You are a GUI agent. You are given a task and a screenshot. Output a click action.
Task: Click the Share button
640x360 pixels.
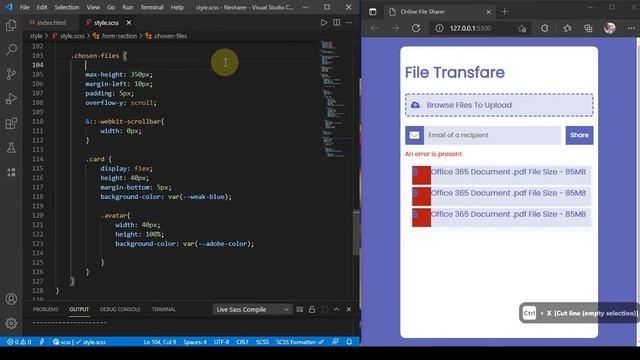click(579, 135)
